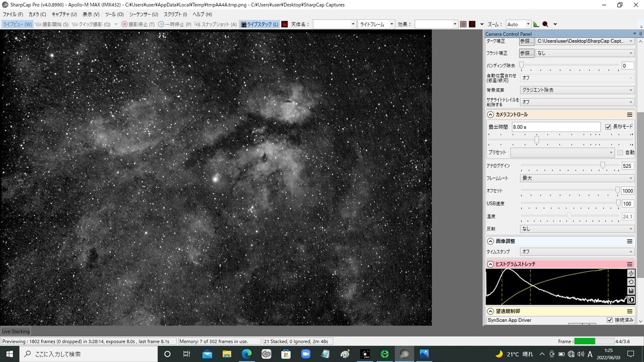Open the Windows Start menu
Image resolution: width=644 pixels, height=362 pixels.
point(10,354)
